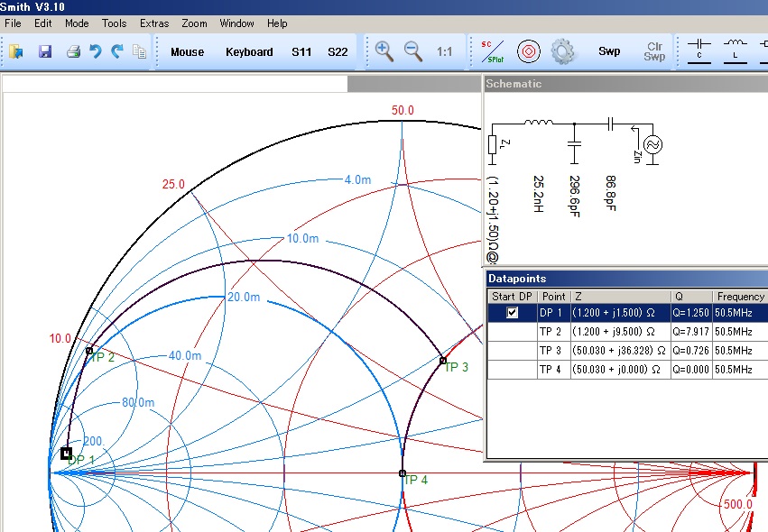Click the printer icon
768x532 pixels.
click(x=73, y=52)
